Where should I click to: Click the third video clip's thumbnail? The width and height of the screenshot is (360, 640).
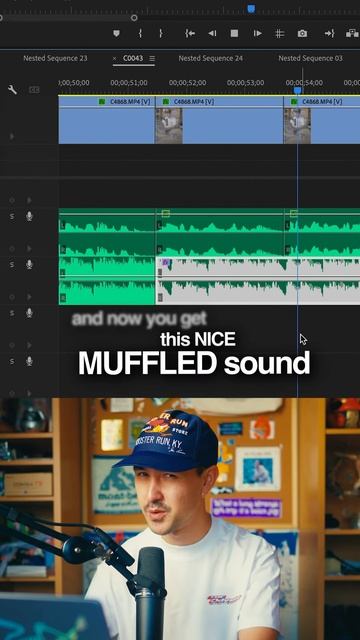[x=297, y=126]
